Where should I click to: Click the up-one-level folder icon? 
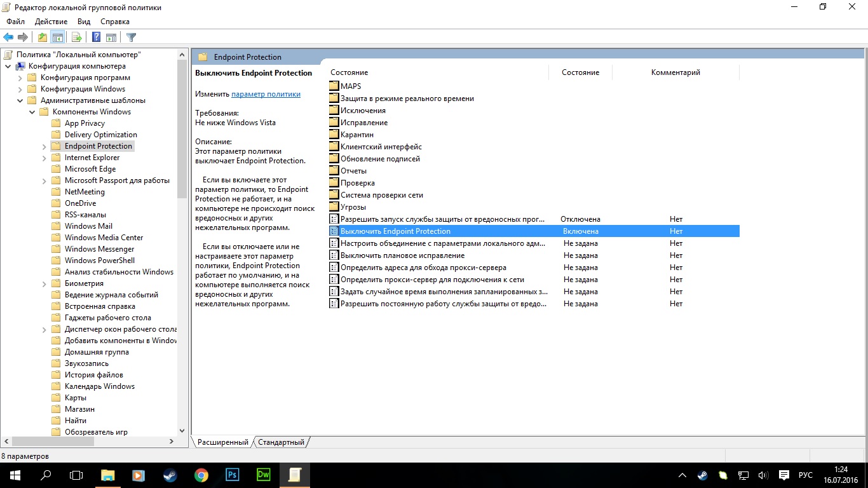point(42,37)
